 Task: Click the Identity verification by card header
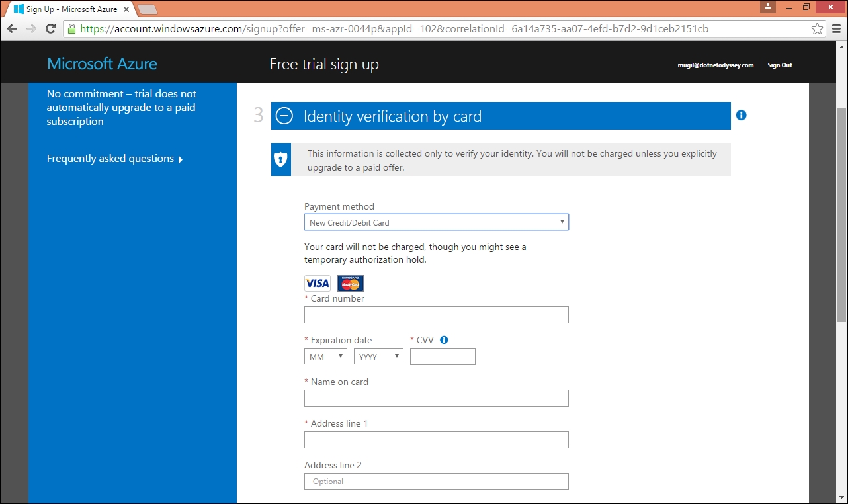(x=501, y=116)
